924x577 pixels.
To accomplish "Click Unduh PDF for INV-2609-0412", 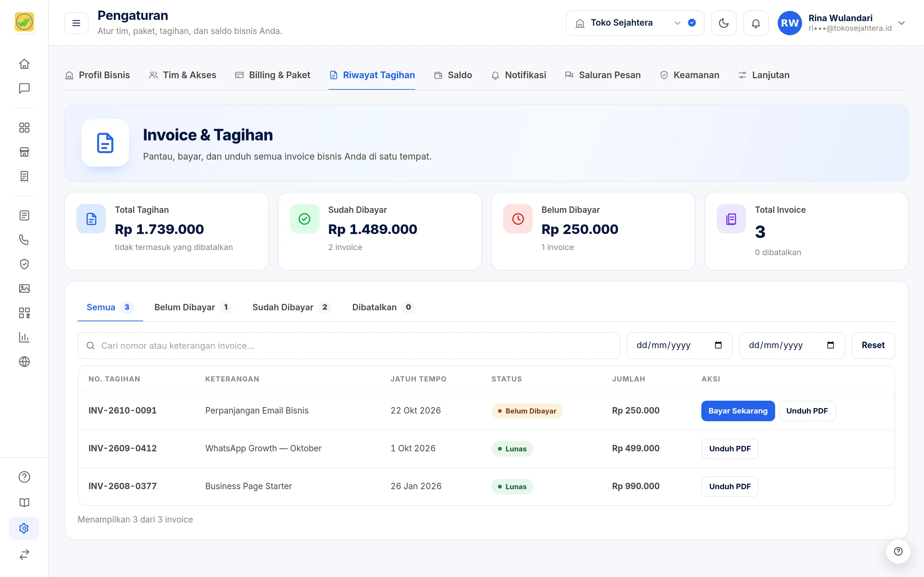I will pyautogui.click(x=730, y=448).
